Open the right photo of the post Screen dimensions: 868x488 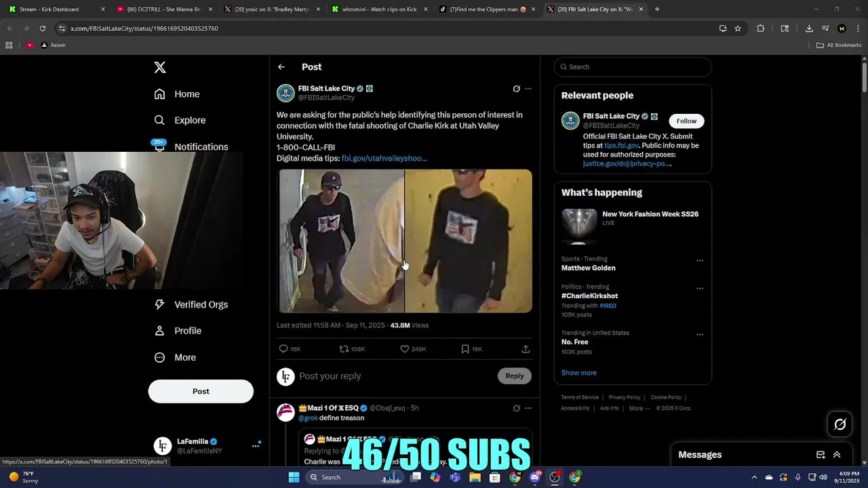tap(469, 241)
